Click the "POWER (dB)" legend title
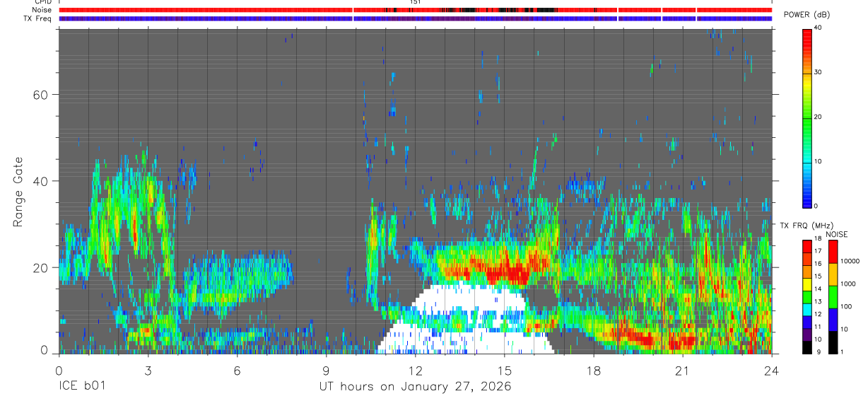868x401 pixels. [807, 15]
